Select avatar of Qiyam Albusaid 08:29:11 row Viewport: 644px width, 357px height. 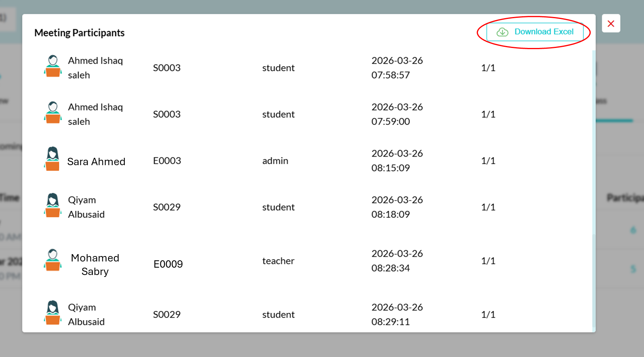click(53, 313)
